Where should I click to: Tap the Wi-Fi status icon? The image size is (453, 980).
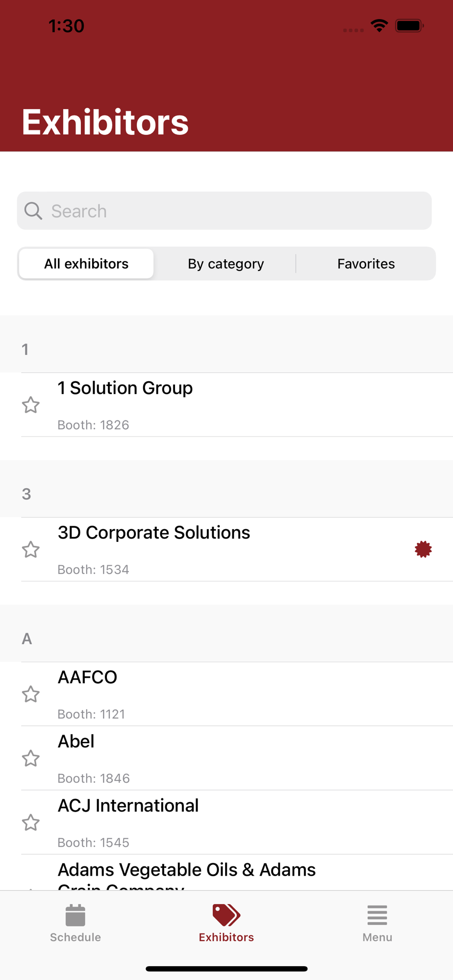[379, 25]
